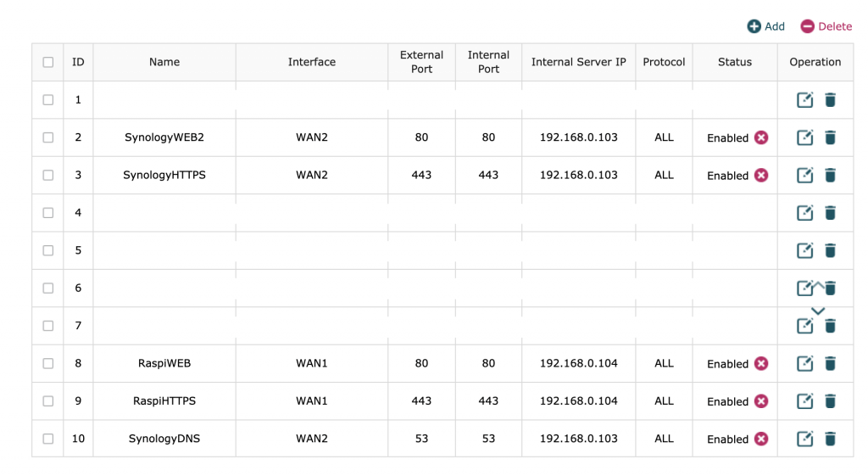Check the select-all checkbox in table header
The height and width of the screenshot is (476, 868).
tap(48, 62)
